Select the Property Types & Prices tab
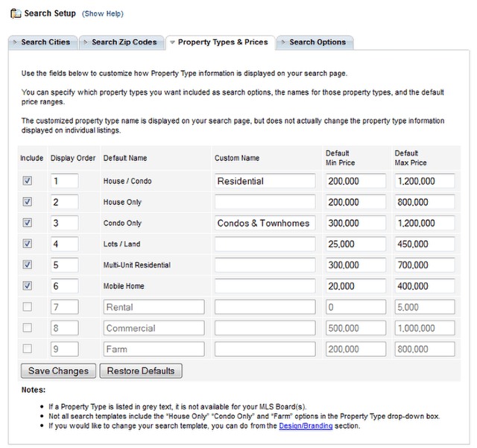The image size is (477, 448). [x=221, y=42]
